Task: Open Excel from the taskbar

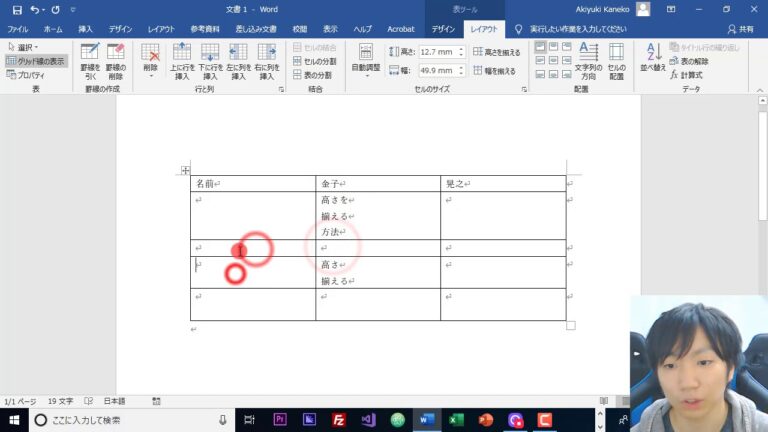Action: [x=456, y=420]
